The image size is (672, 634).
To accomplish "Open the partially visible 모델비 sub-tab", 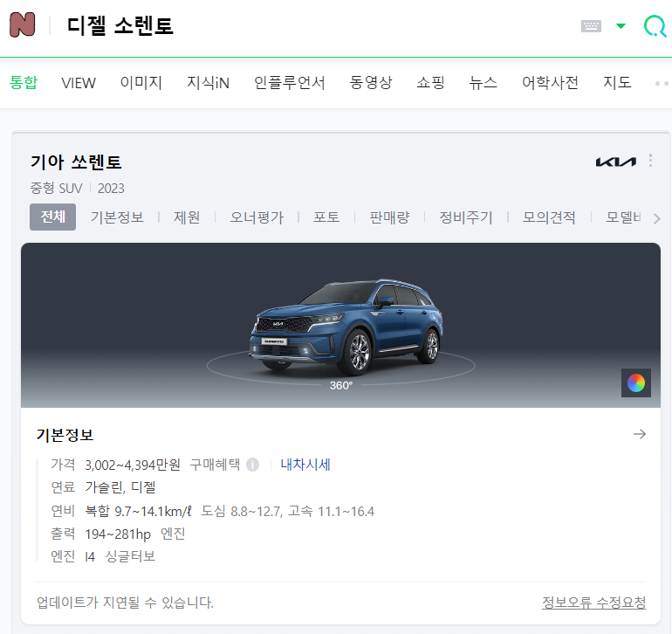I will click(x=623, y=217).
